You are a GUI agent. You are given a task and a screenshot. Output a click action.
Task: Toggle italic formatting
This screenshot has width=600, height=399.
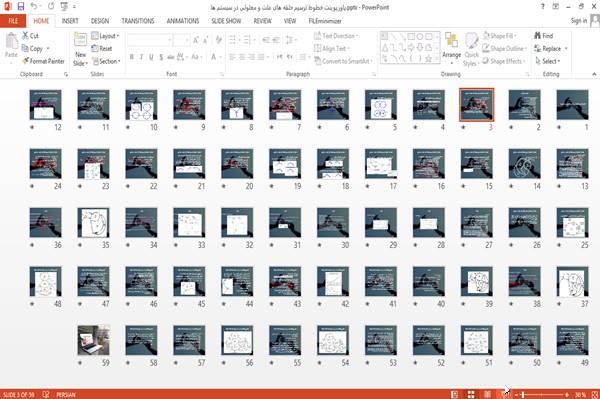click(x=141, y=57)
